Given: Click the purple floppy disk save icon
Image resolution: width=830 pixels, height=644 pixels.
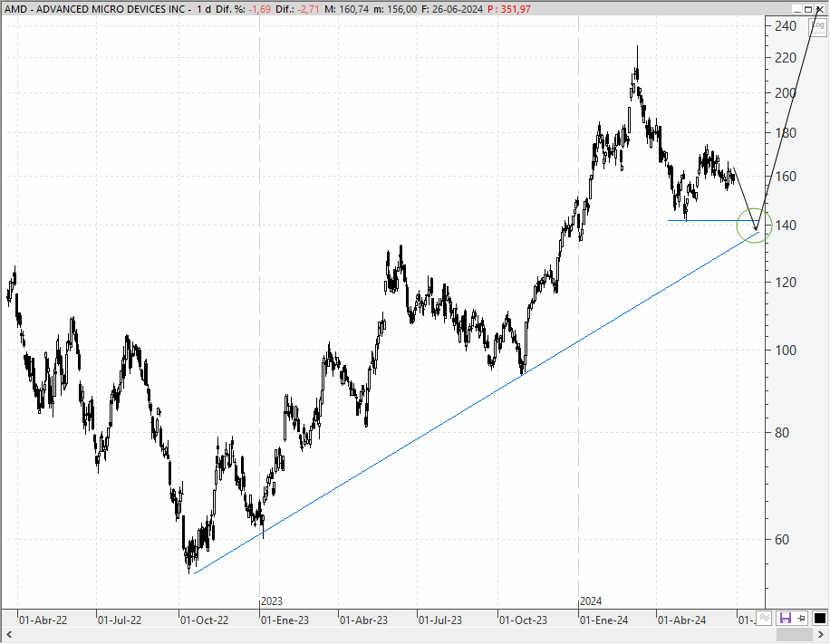Looking at the screenshot, I should point(785,618).
